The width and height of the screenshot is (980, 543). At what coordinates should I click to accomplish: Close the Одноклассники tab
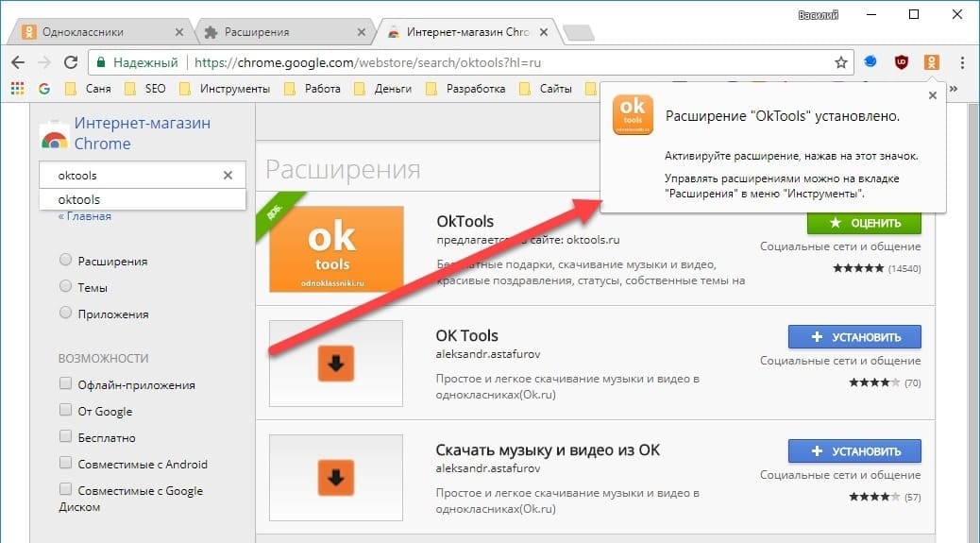178,32
